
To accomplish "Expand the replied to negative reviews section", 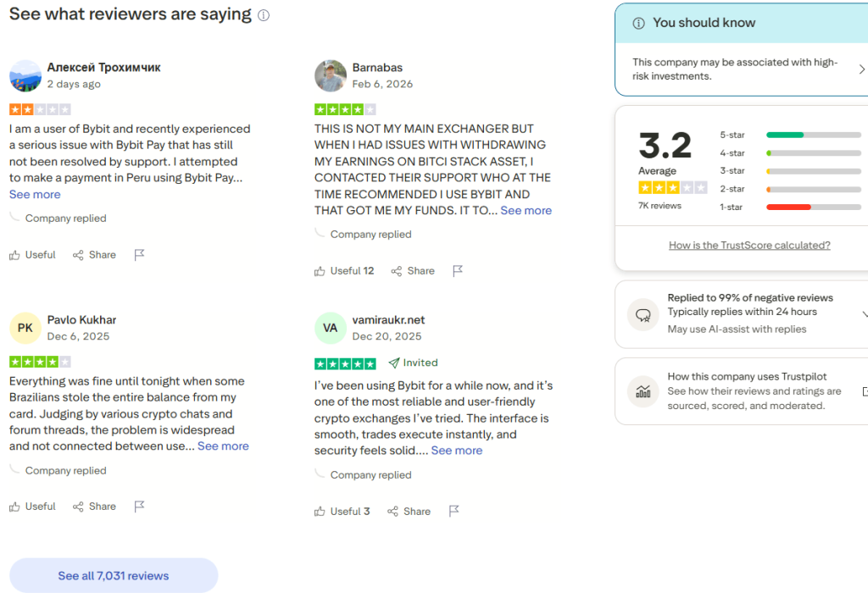I will [x=864, y=313].
